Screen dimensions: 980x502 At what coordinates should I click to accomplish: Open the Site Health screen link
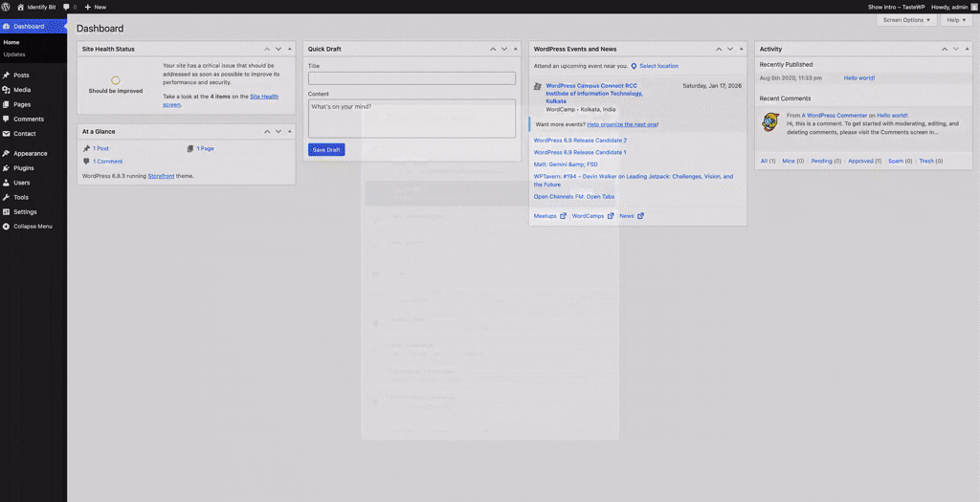(x=264, y=97)
